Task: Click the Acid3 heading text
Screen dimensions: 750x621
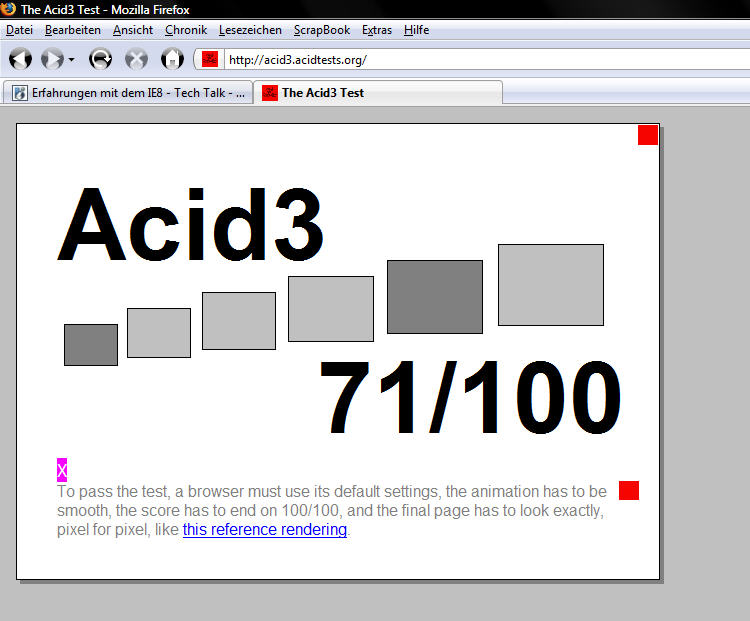Action: [191, 224]
